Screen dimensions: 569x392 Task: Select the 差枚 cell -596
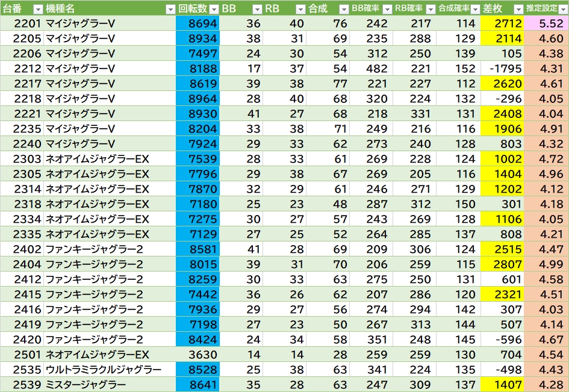click(502, 340)
